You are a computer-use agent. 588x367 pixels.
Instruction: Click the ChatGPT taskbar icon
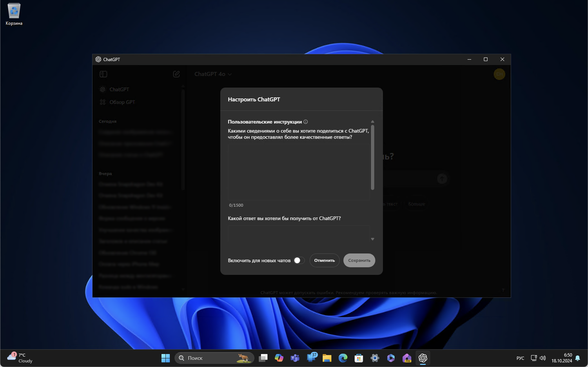(x=423, y=358)
